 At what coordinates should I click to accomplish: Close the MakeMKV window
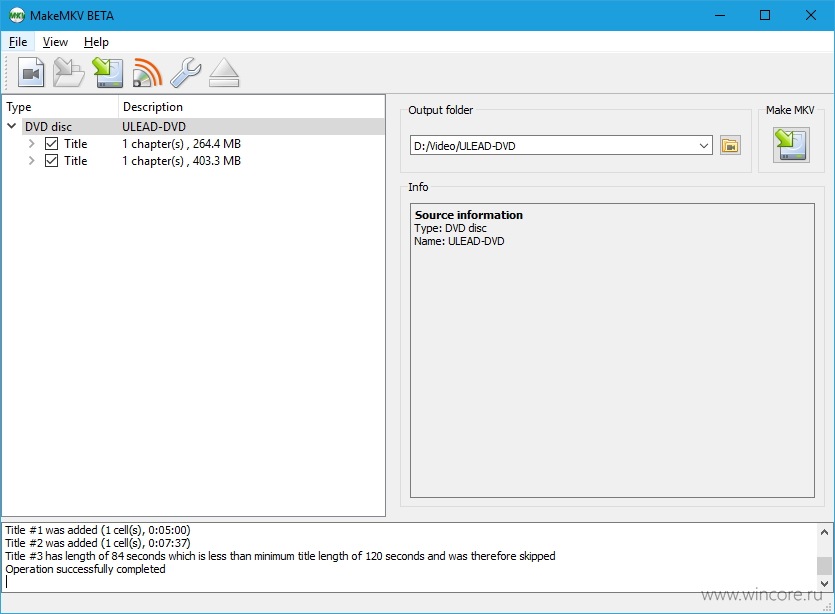[x=811, y=15]
